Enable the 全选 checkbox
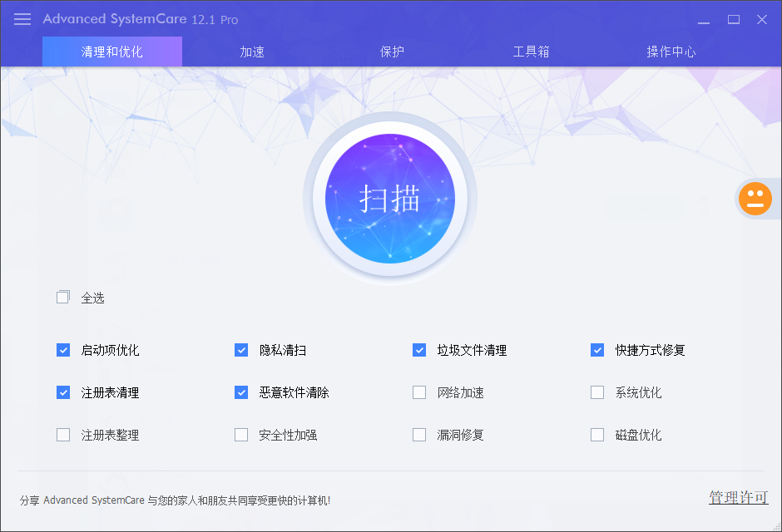 (63, 298)
